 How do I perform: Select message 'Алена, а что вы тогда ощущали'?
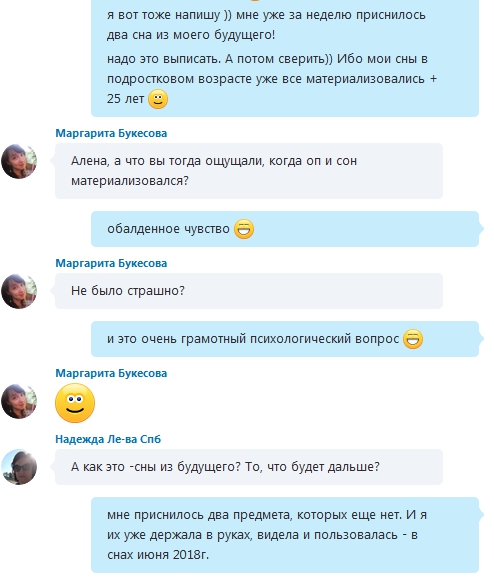click(249, 171)
